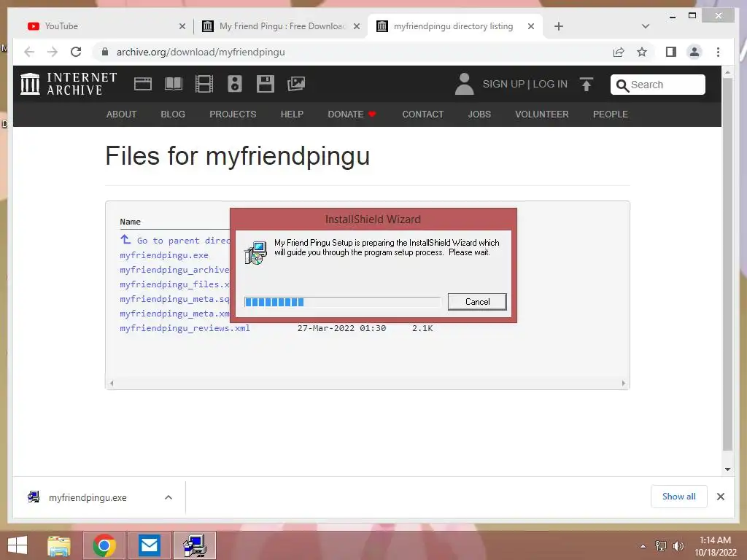Viewport: 747px width, 560px height.
Task: Open the Internet Archive video film icon
Action: coord(204,84)
